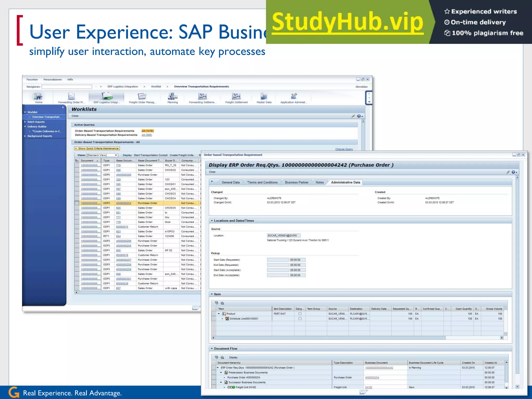Collapse Worklist tree node in sidebar

click(25, 112)
